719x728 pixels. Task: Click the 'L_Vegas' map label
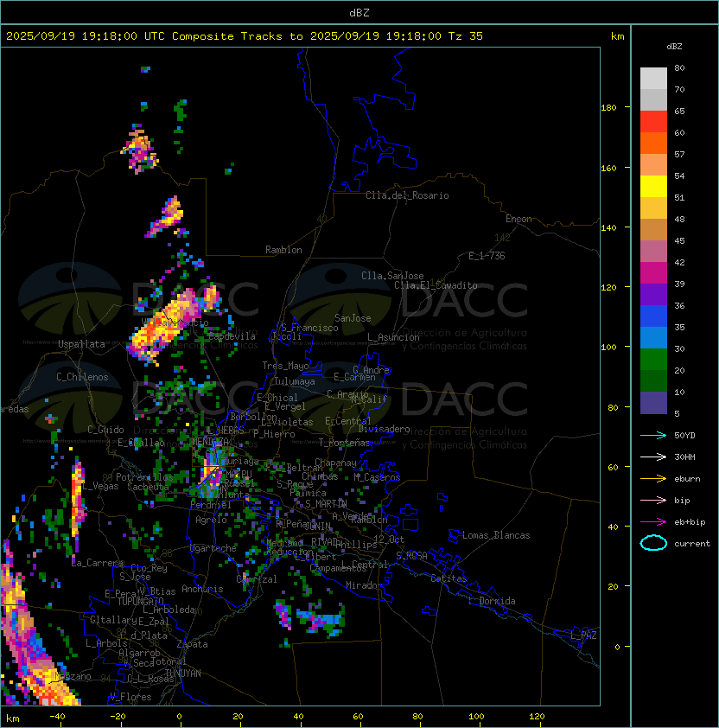tap(101, 486)
